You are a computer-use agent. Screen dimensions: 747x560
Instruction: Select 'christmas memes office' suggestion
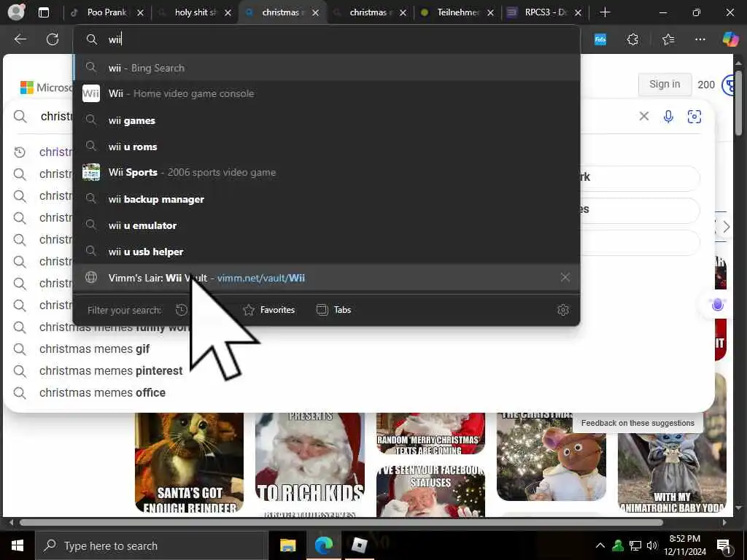click(102, 393)
